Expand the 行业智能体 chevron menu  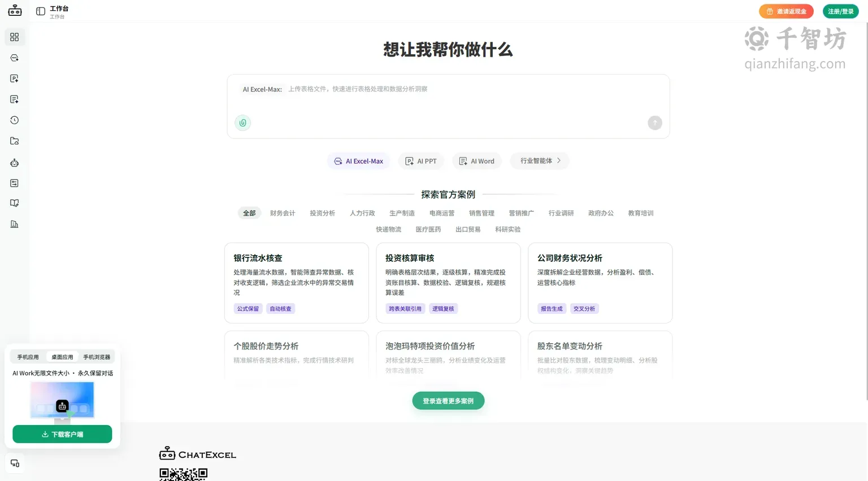coord(540,161)
